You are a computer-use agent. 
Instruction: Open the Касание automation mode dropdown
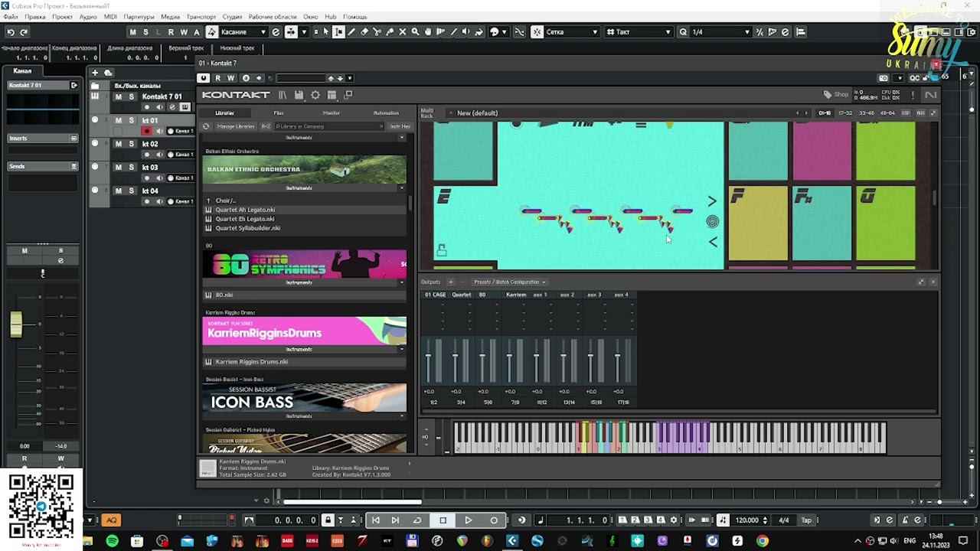click(264, 32)
